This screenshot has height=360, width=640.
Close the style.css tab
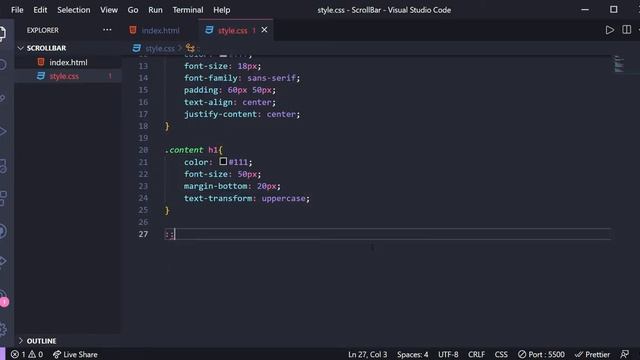pyautogui.click(x=264, y=30)
